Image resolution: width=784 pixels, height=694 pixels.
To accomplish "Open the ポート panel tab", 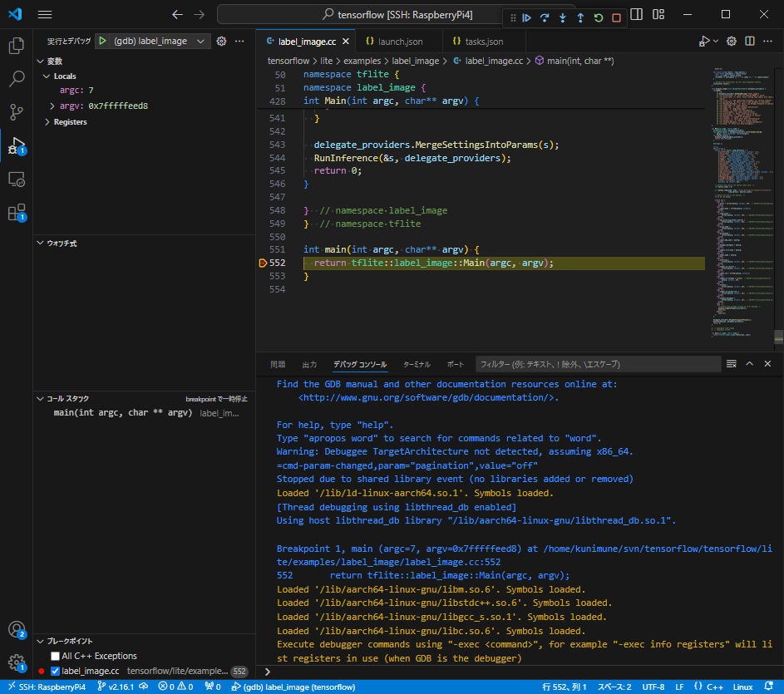I will pyautogui.click(x=455, y=365).
